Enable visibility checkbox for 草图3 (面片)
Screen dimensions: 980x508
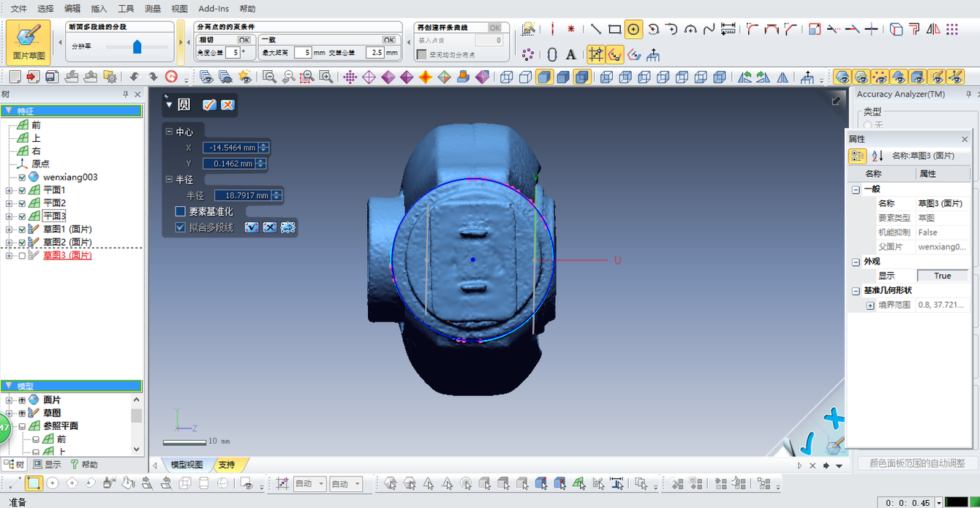(22, 256)
